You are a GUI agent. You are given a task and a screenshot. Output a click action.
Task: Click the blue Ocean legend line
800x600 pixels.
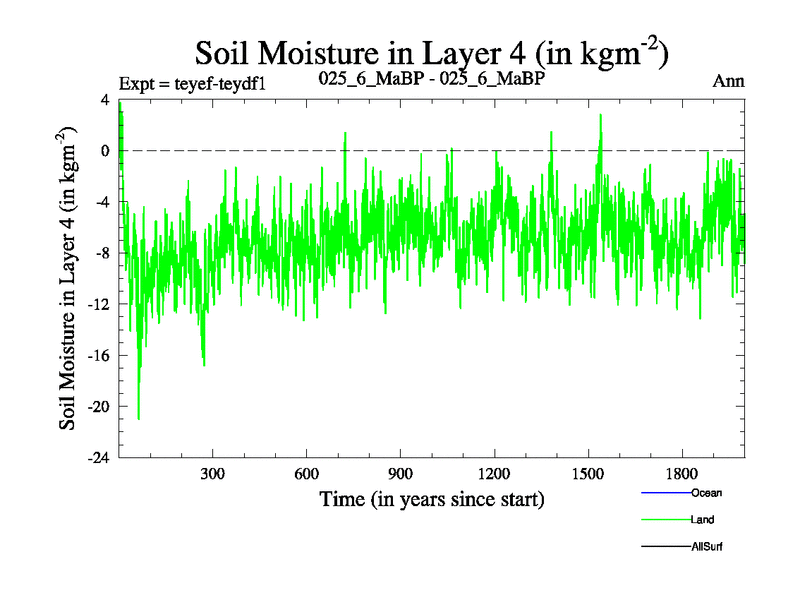(x=664, y=493)
